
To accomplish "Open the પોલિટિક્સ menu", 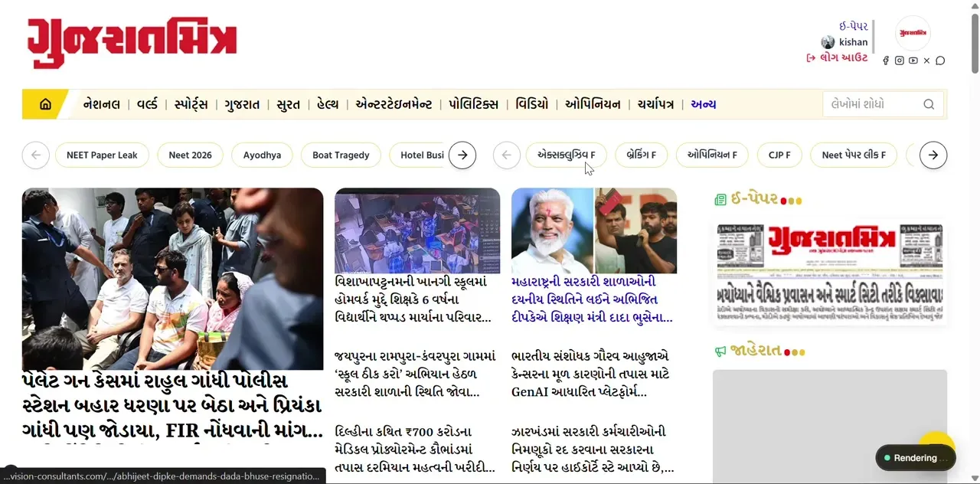I will pyautogui.click(x=473, y=104).
